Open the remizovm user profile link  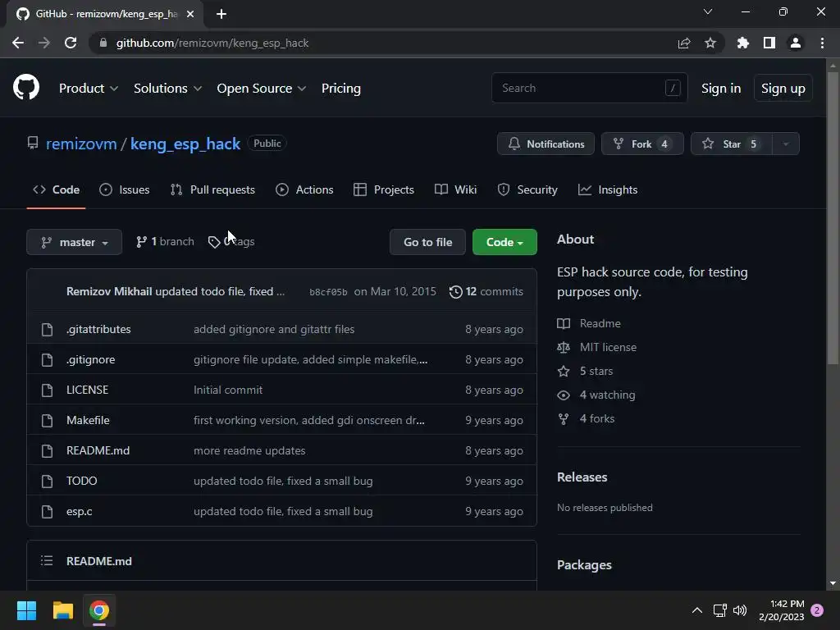click(81, 144)
